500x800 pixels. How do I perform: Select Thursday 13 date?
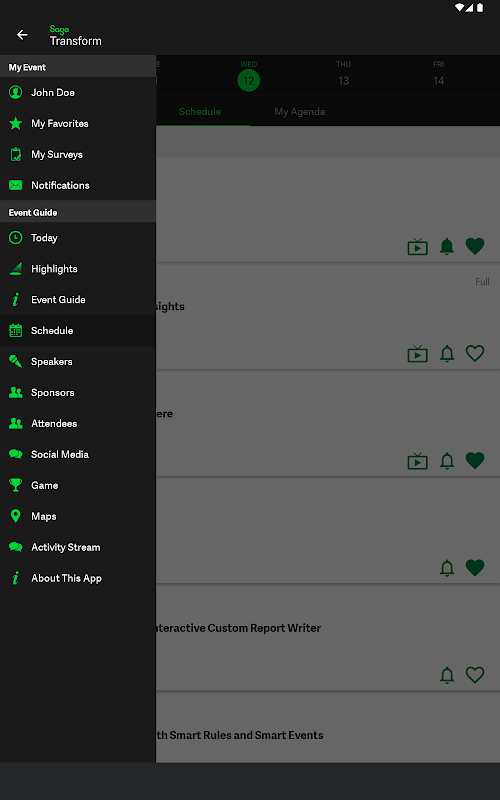[343, 74]
